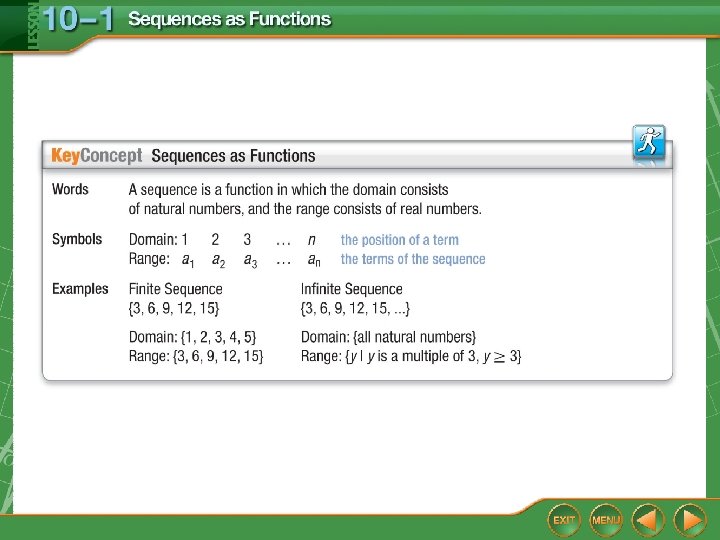
Task: Click the 'Infinite Sequence' heading
Action: coord(352,289)
